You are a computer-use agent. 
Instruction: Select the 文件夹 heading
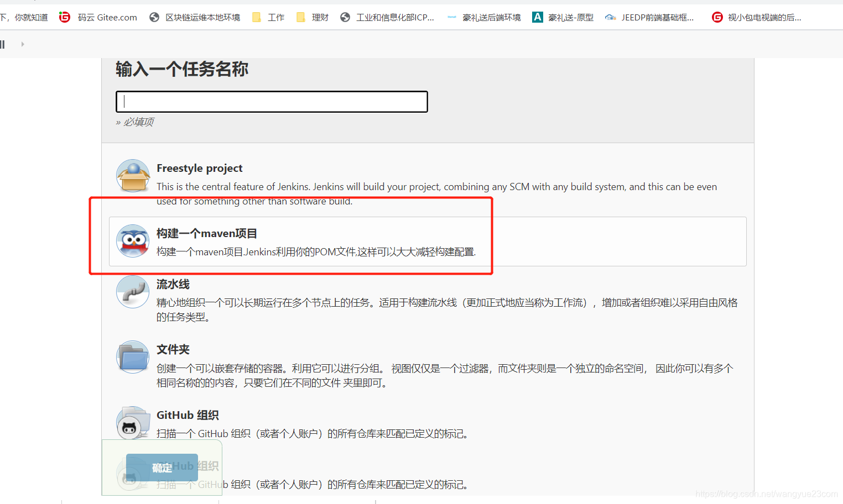pyautogui.click(x=173, y=349)
